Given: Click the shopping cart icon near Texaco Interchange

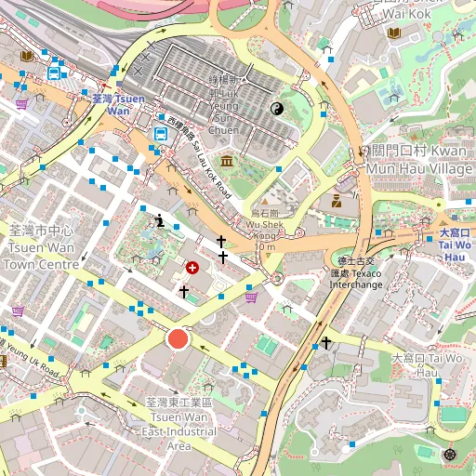Looking at the screenshot, I should (x=251, y=297).
